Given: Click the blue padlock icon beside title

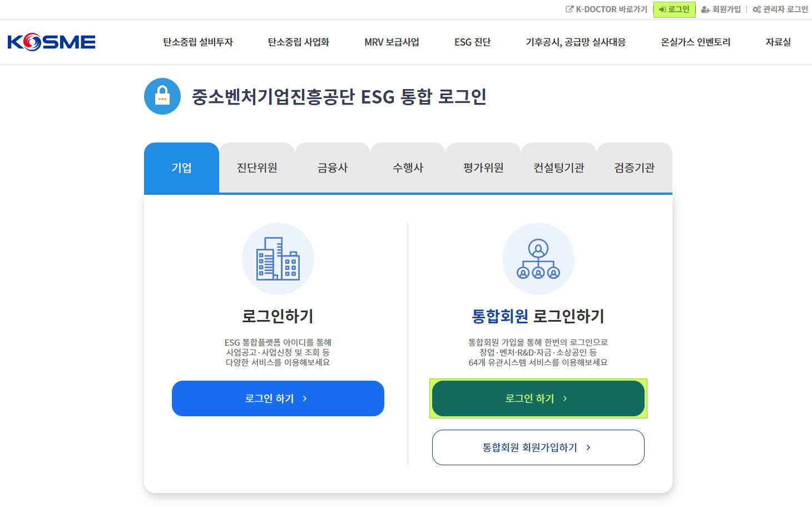Looking at the screenshot, I should [x=162, y=96].
